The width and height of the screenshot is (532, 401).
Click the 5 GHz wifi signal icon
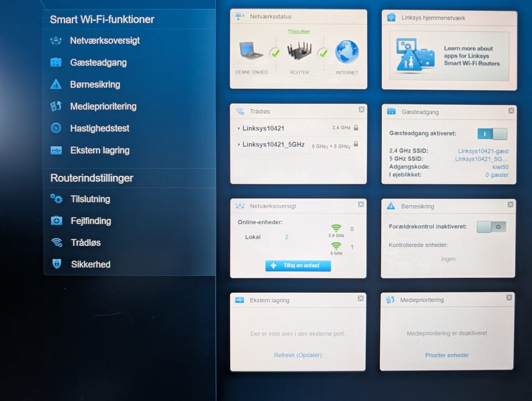(336, 246)
